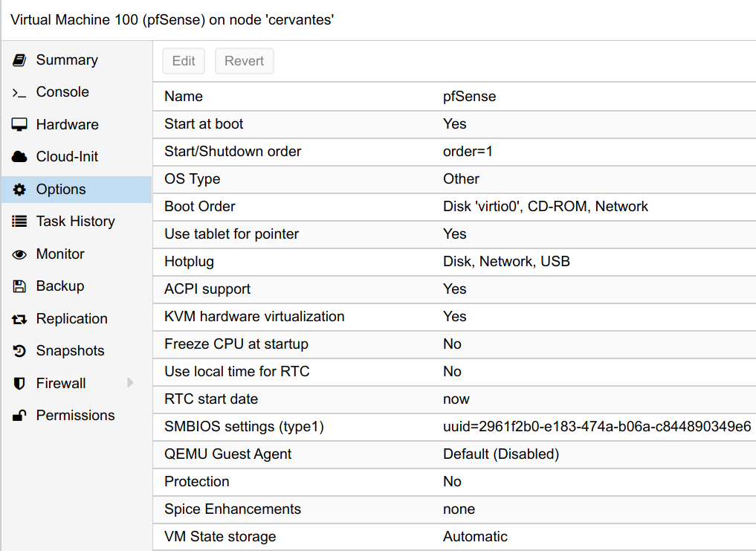Screen dimensions: 756x551
Task: Select the Spice Enhancements row
Action: [455, 509]
